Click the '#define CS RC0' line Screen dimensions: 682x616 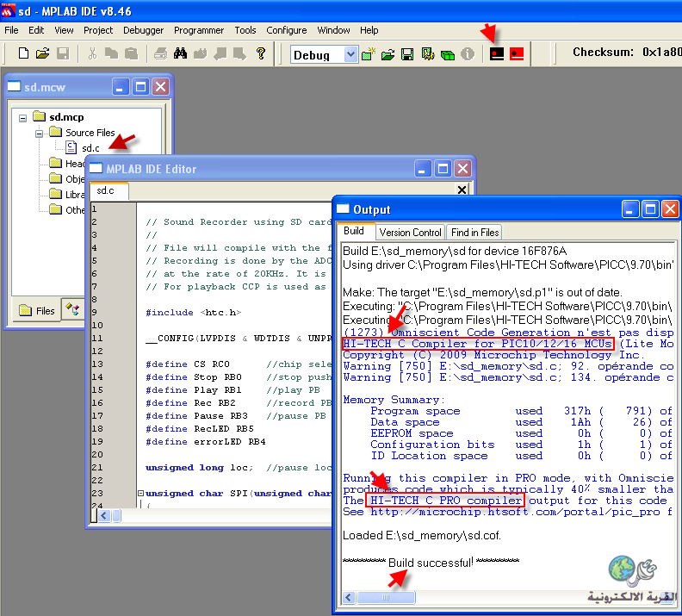(x=188, y=364)
